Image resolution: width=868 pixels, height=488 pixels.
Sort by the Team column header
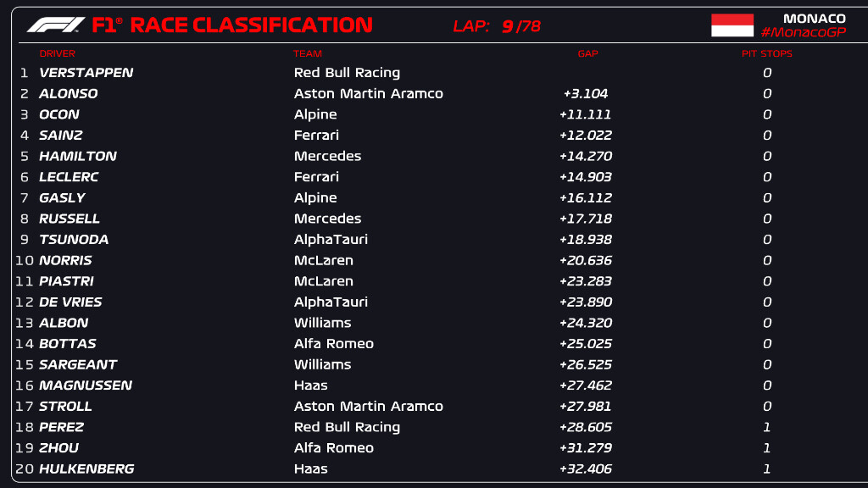308,54
